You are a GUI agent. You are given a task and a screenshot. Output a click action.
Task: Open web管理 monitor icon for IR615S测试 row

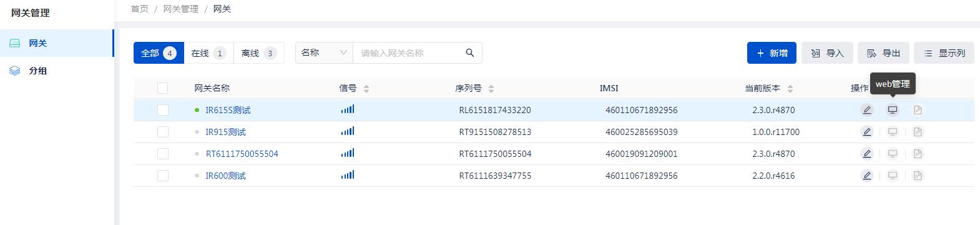click(x=893, y=110)
